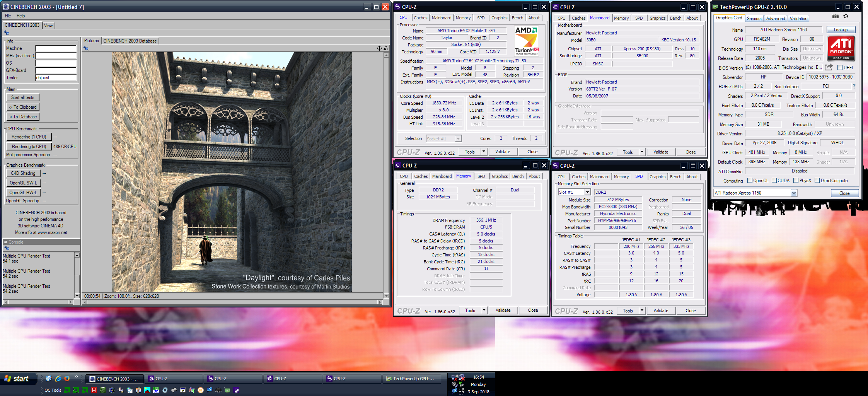Image resolution: width=868 pixels, height=396 pixels.
Task: Click the To Database button
Action: coord(23,117)
